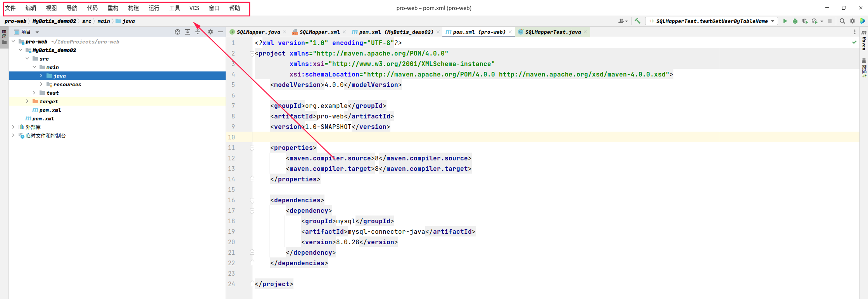Open project panel options gear

(211, 32)
